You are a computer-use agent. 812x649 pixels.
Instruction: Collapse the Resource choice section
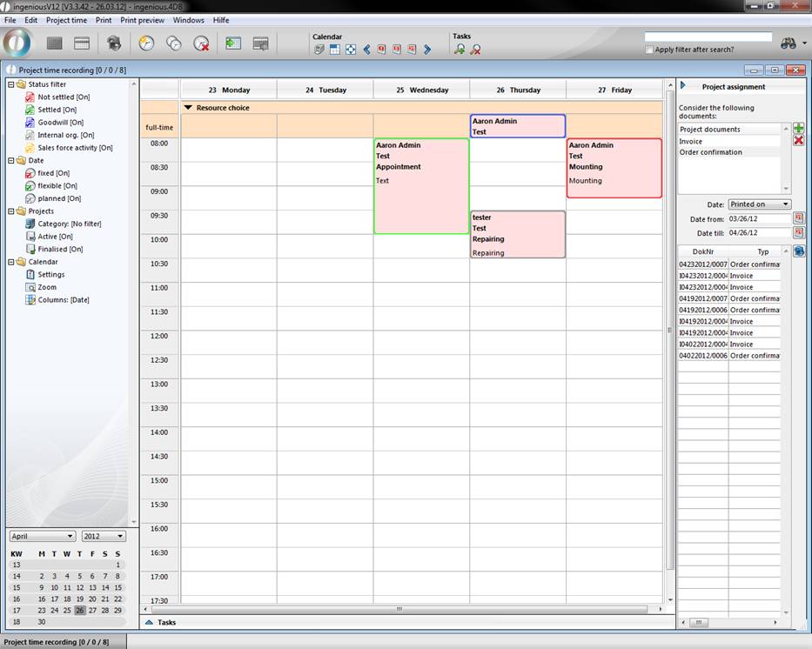coord(188,108)
